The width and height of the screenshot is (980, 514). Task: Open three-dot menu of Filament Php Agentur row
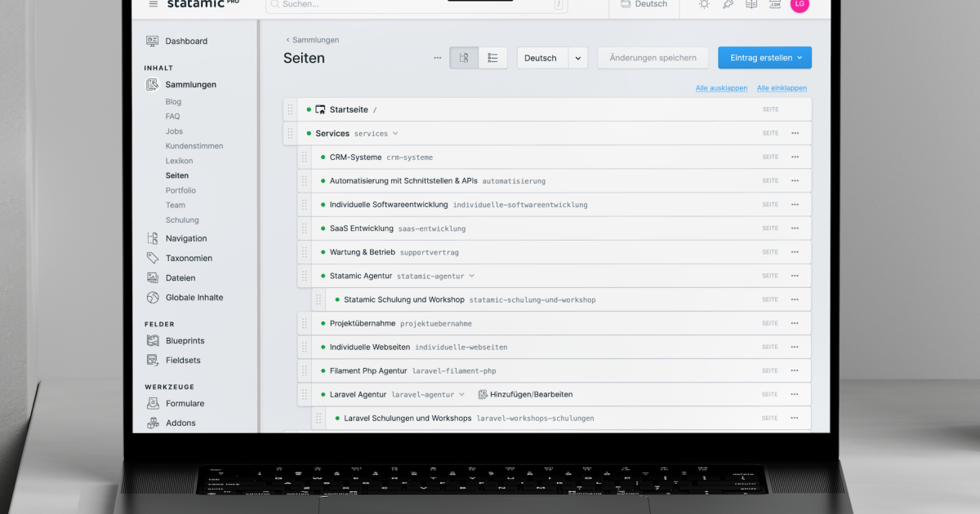tap(795, 370)
